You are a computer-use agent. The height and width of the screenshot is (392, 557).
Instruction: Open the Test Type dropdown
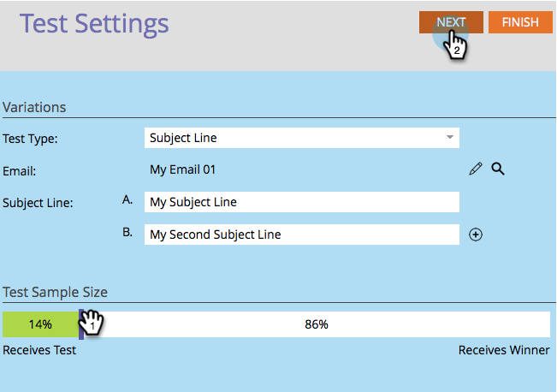(x=301, y=137)
